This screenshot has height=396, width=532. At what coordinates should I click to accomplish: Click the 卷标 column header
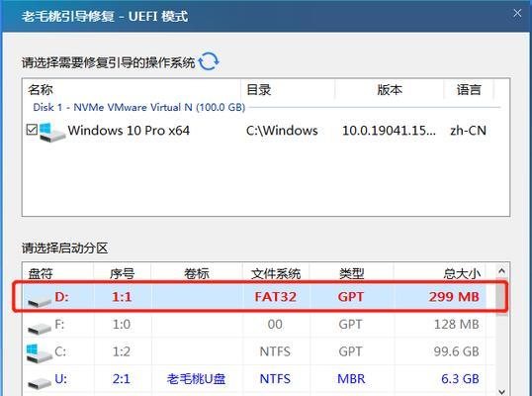click(x=197, y=273)
